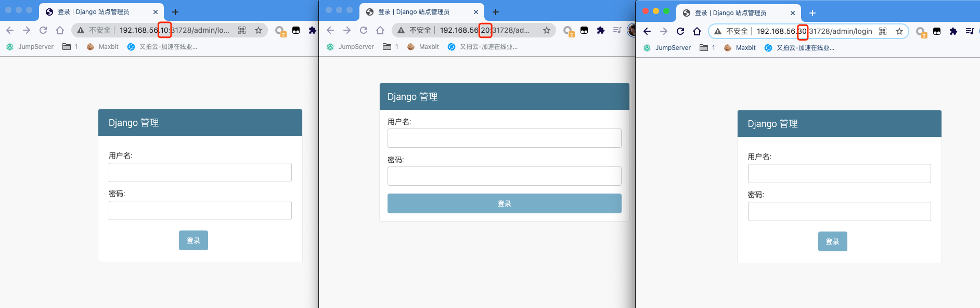Close the Django tab in the right window
The image size is (980, 308).
pos(793,13)
